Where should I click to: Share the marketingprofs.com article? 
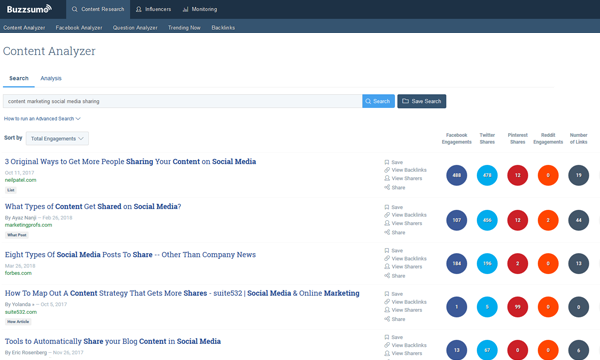click(x=395, y=232)
